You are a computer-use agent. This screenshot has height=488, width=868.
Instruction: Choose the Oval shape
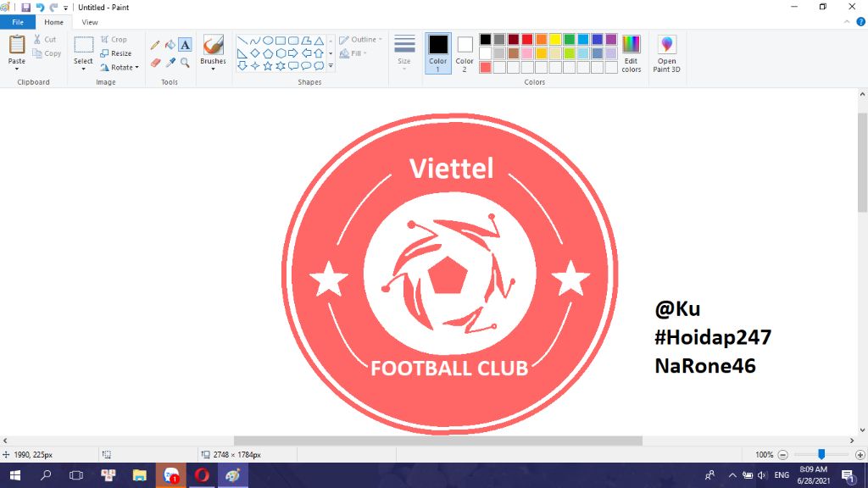(268, 41)
